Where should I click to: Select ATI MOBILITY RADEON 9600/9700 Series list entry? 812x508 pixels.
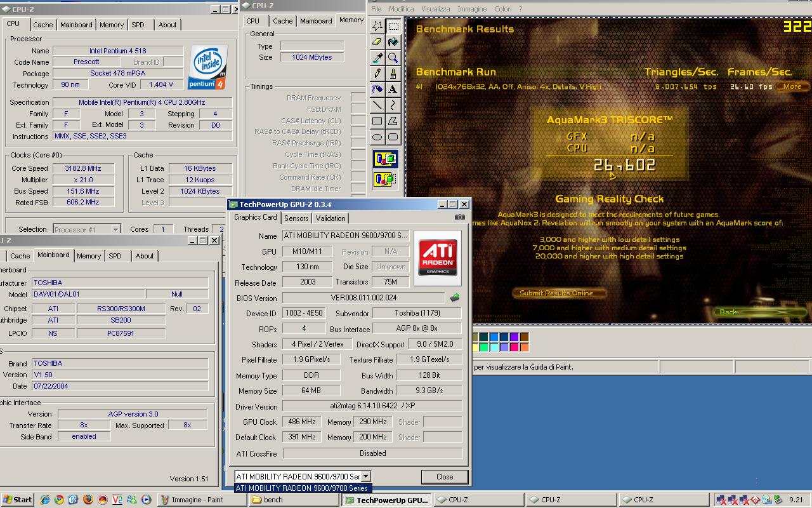pos(302,488)
